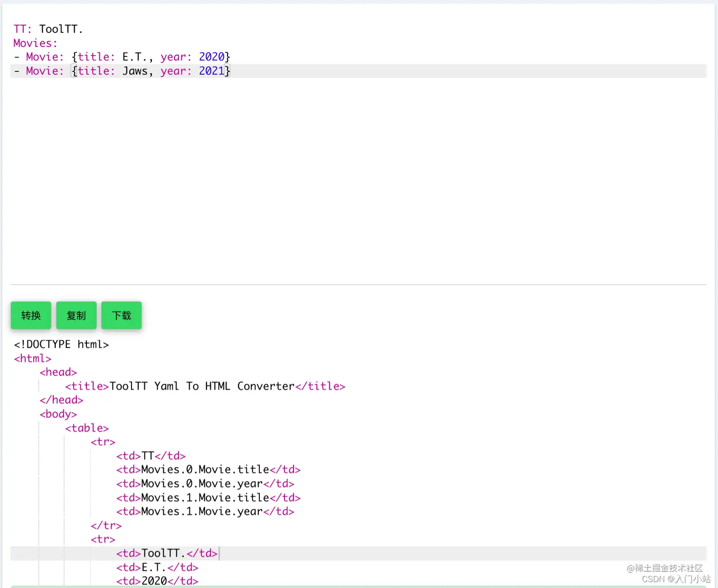Click the 'Movies.1.Movie.year' cell line

(205, 512)
